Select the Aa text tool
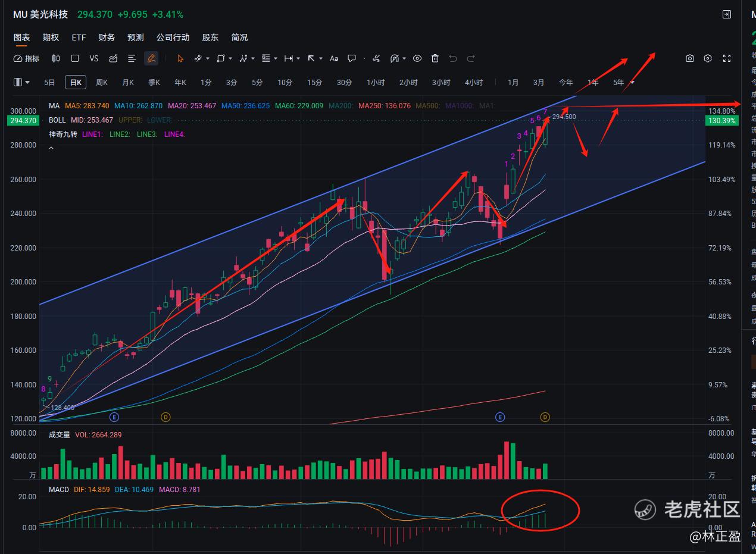Viewport: 756px width, 554px height. 334,58
